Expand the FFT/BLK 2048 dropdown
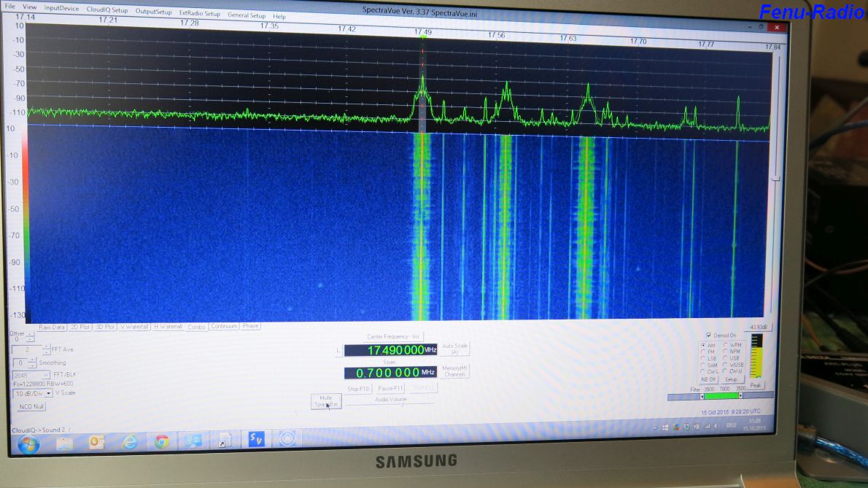The image size is (868, 488). (x=47, y=375)
